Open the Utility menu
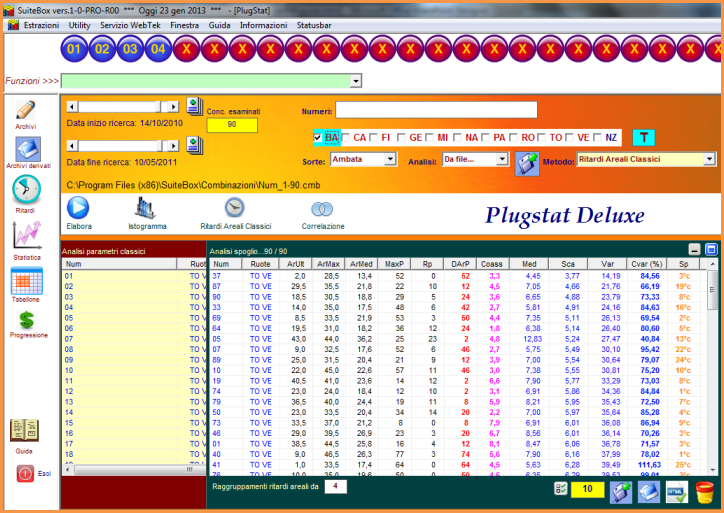The width and height of the screenshot is (724, 513). [x=79, y=25]
